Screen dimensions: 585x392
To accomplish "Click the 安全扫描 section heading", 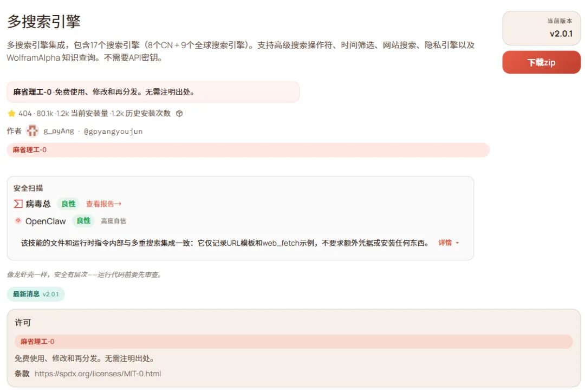I will (28, 188).
